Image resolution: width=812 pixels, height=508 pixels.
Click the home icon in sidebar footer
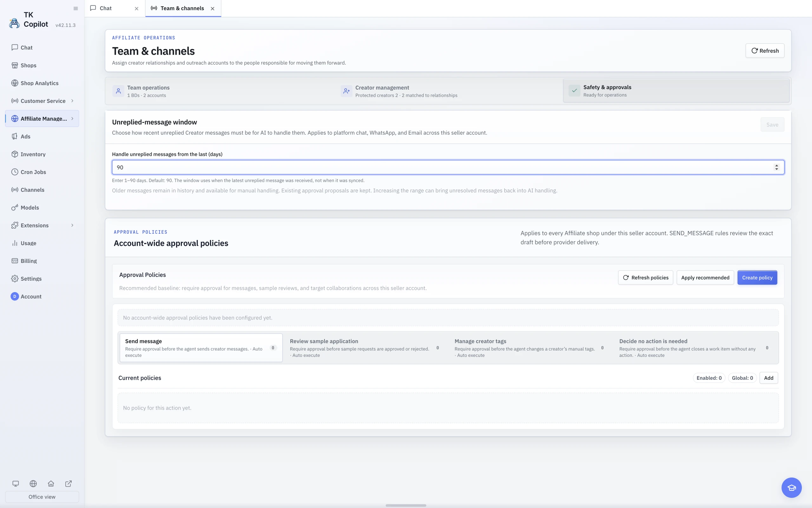[x=51, y=484]
